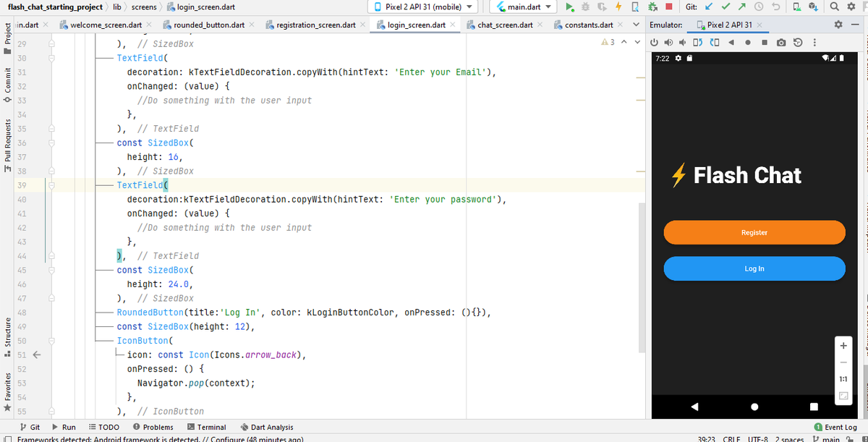Zoom out emulator with minus button
The height and width of the screenshot is (442, 868).
[843, 362]
